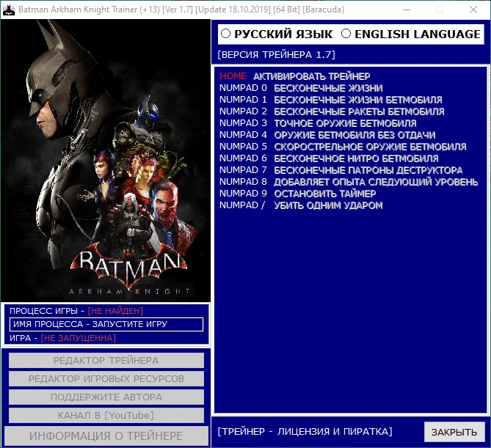Screen dimensions: 491x448
Task: Click HOME АКТИВИРОВАТЬ ТРЕЙНЕР line
Action: click(294, 76)
